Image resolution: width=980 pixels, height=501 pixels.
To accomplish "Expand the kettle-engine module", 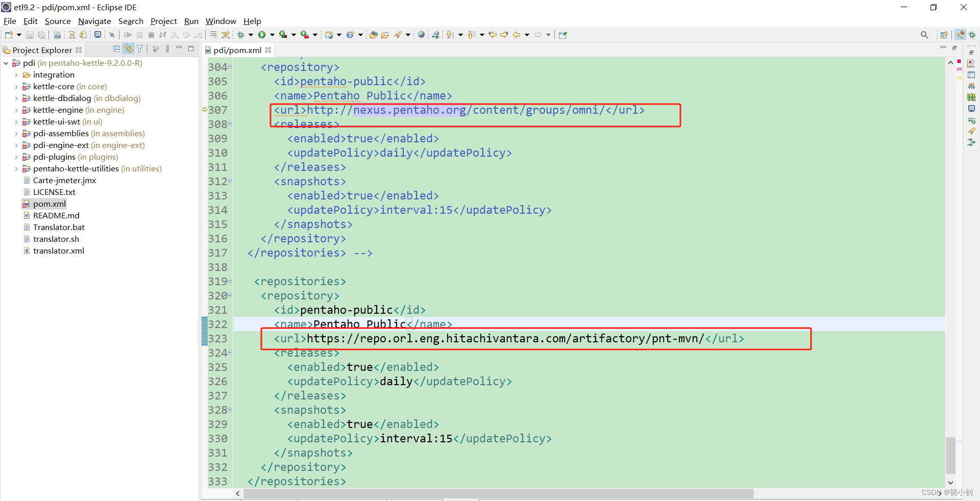I will coord(16,110).
